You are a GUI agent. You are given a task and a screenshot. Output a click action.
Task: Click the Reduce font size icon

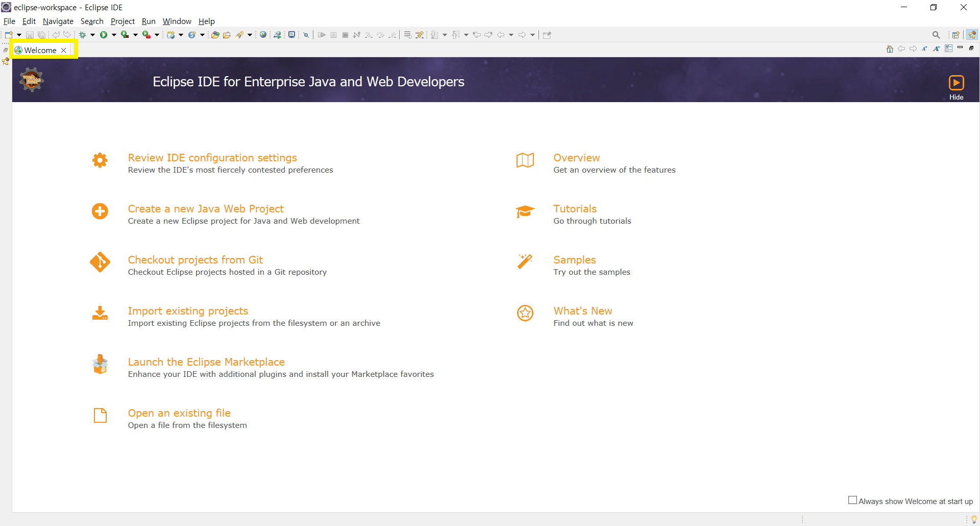tap(924, 49)
